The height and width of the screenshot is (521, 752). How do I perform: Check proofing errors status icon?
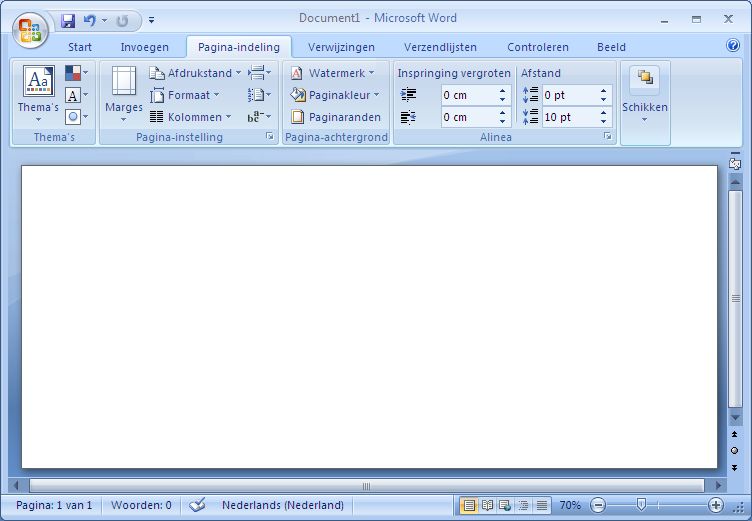(197, 505)
